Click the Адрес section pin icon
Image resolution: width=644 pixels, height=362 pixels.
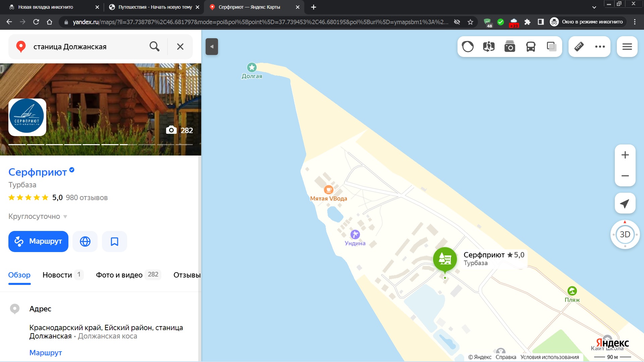[15, 309]
